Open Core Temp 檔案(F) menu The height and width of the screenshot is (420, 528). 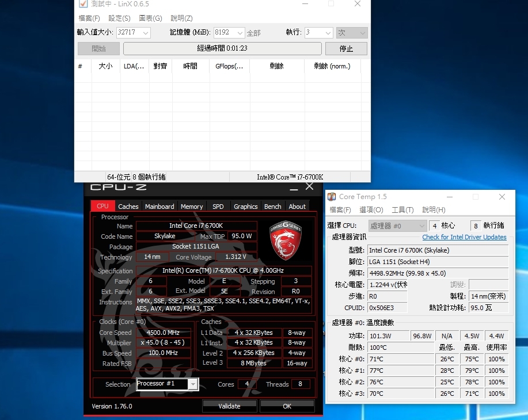point(340,210)
